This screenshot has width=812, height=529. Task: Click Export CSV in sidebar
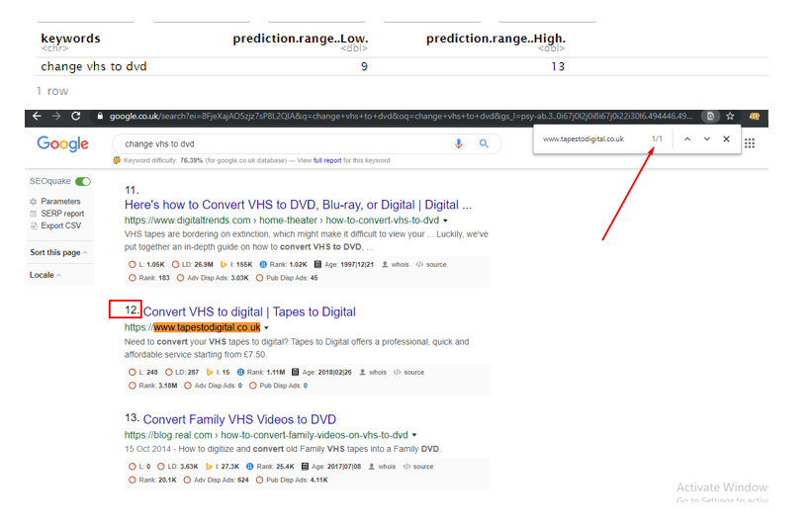(x=61, y=225)
